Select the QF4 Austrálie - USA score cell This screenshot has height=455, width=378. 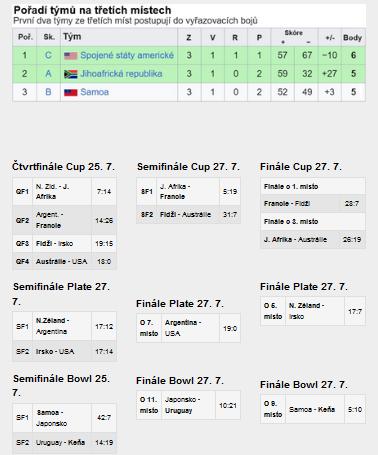pos(104,262)
